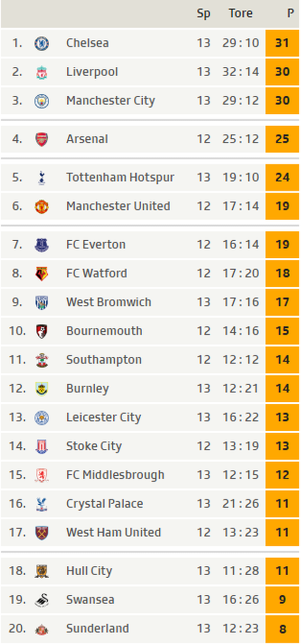Click the Swansea swan crest icon
The width and height of the screenshot is (301, 644).
[x=42, y=601]
